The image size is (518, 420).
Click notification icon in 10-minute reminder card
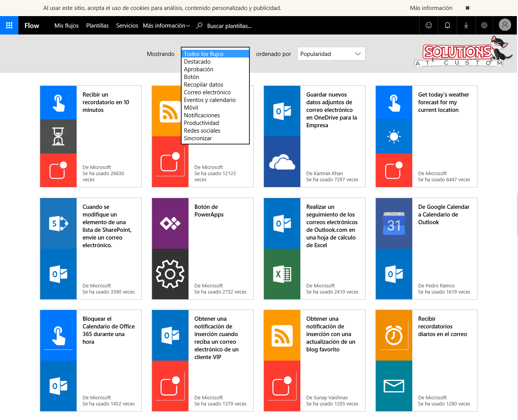point(58,170)
